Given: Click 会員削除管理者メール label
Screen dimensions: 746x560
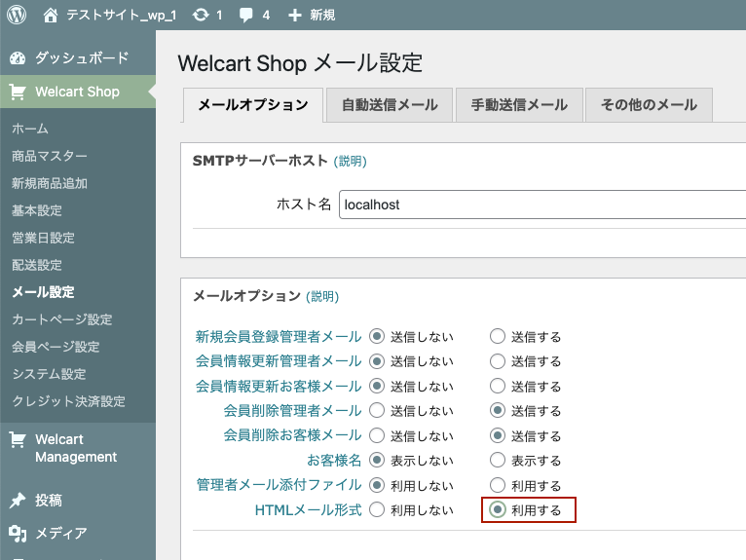Looking at the screenshot, I should 292,410.
